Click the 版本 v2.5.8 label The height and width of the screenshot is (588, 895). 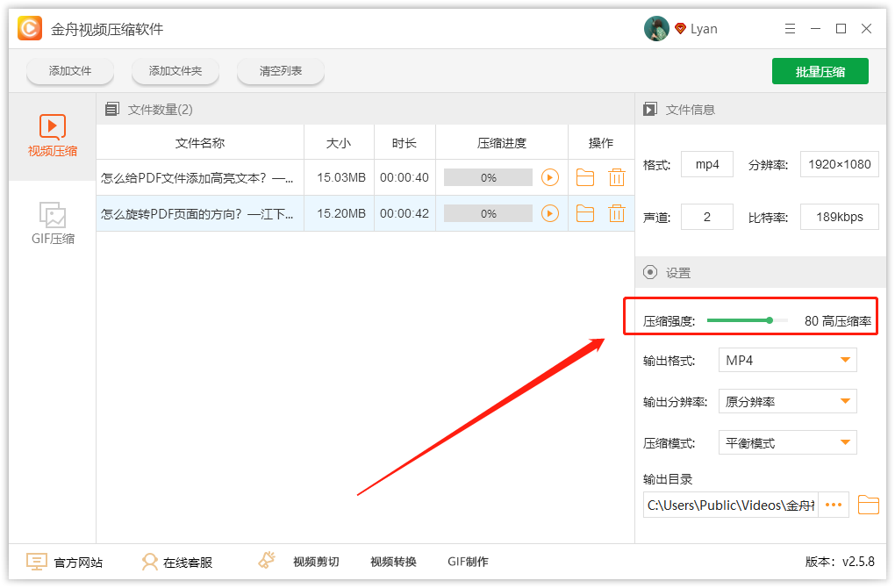click(840, 562)
